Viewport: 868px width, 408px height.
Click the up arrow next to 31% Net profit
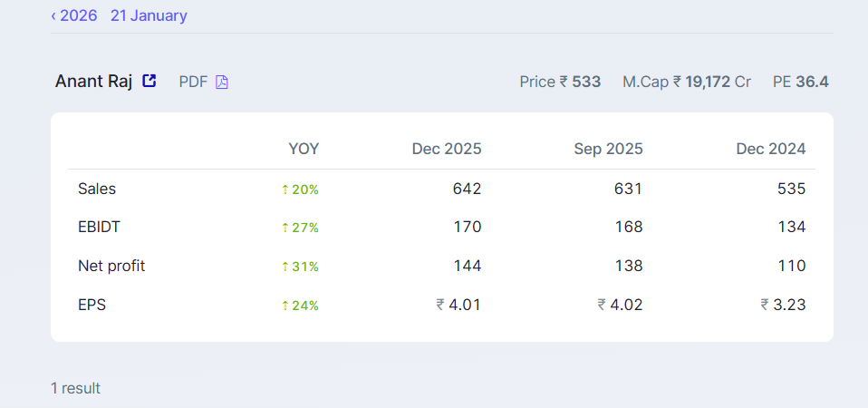(285, 267)
